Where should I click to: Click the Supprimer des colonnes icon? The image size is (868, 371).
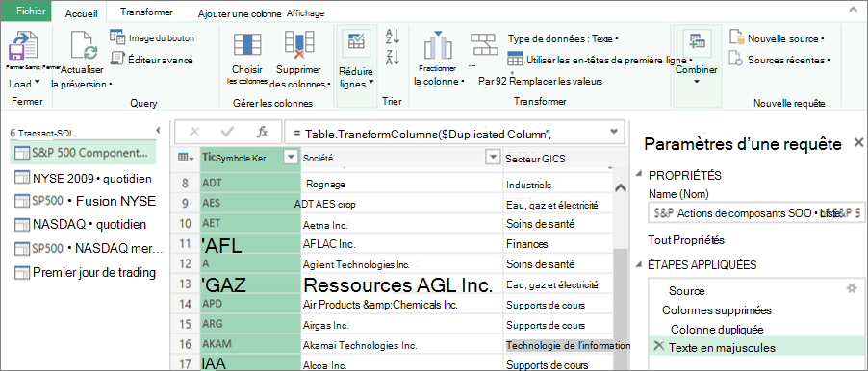click(299, 45)
